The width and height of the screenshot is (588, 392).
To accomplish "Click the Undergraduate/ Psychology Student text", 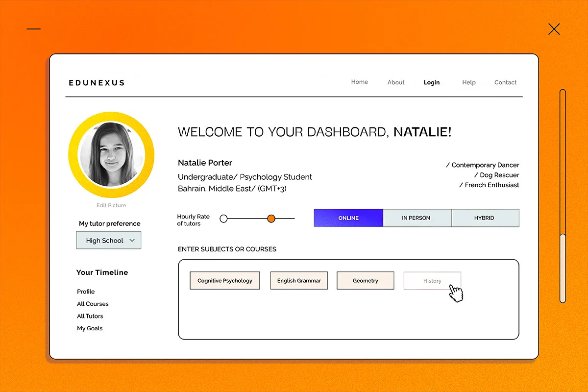I will click(245, 177).
